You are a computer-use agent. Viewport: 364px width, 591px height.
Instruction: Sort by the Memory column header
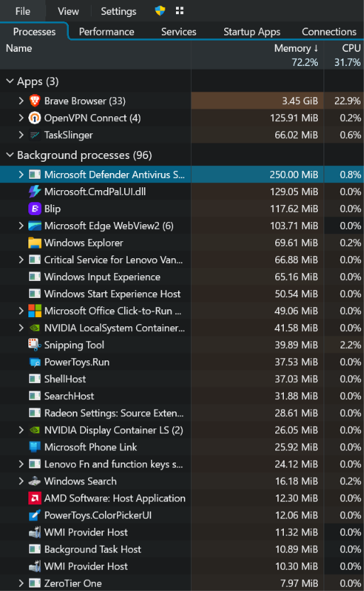point(258,55)
